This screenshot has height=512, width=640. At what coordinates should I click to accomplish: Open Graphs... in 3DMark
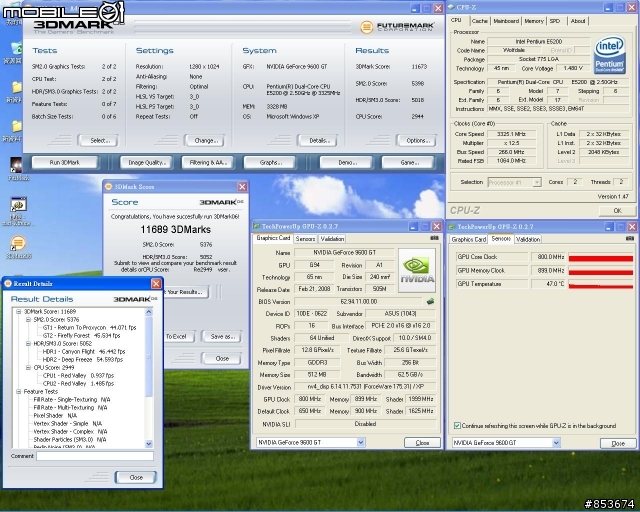coord(269,162)
